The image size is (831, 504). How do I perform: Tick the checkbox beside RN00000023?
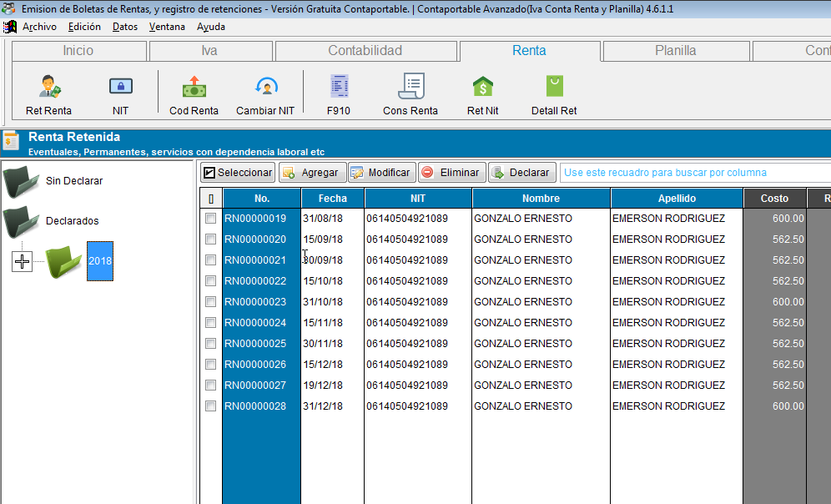tap(211, 302)
